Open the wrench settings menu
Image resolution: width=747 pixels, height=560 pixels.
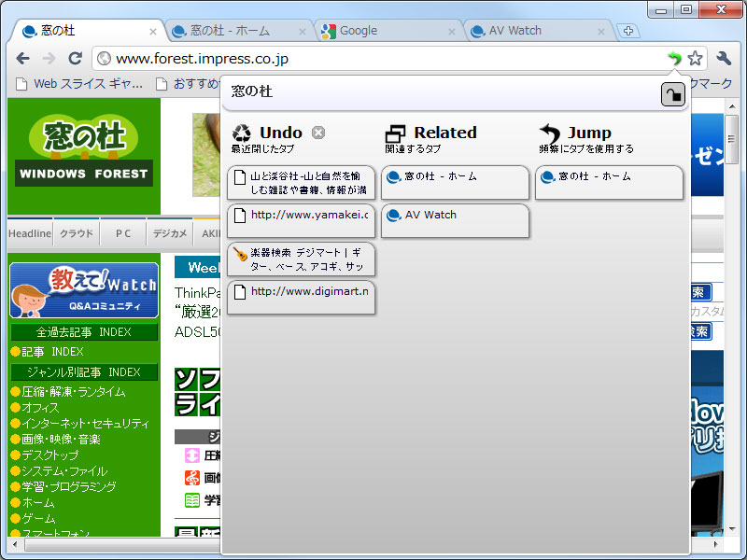724,59
